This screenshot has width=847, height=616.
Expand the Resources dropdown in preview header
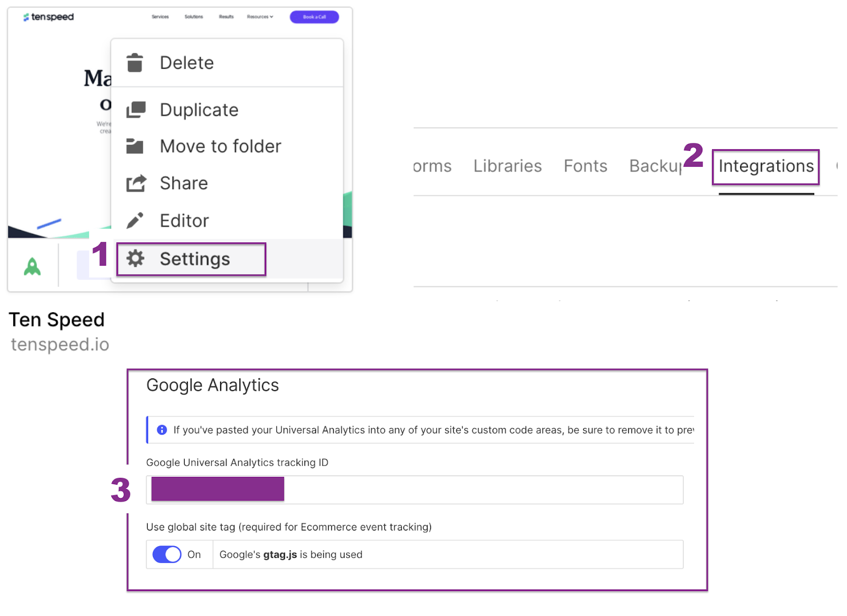coord(260,17)
